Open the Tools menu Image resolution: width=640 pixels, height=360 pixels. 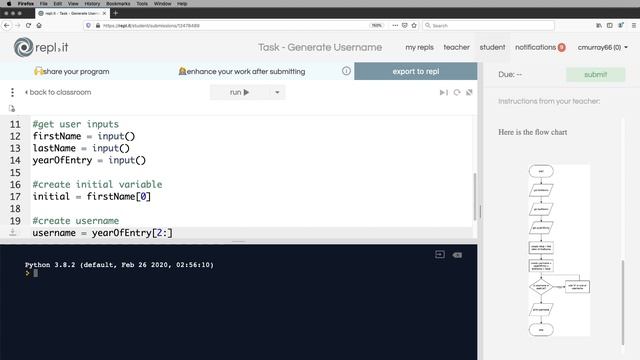click(x=142, y=3)
